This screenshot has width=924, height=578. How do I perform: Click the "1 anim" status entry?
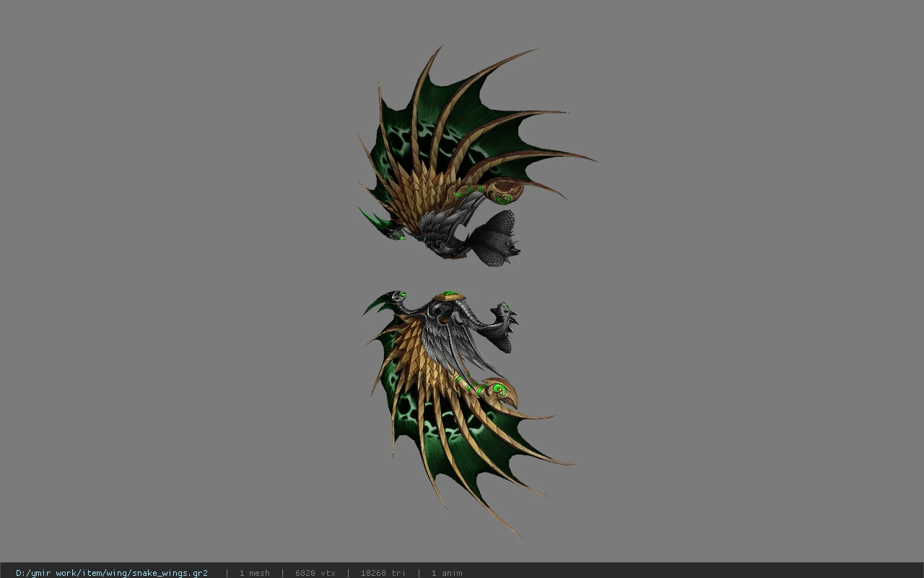point(447,573)
